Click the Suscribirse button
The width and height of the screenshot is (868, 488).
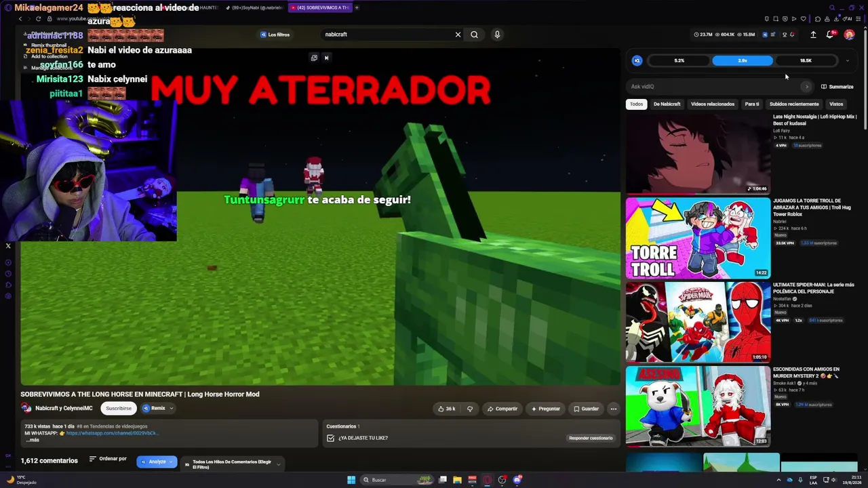[119, 409]
